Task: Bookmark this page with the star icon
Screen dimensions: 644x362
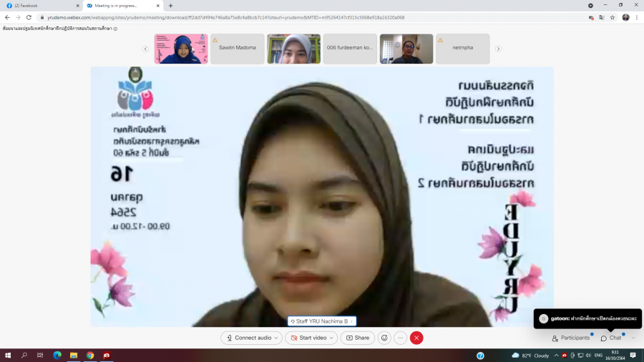Action: pyautogui.click(x=613, y=17)
